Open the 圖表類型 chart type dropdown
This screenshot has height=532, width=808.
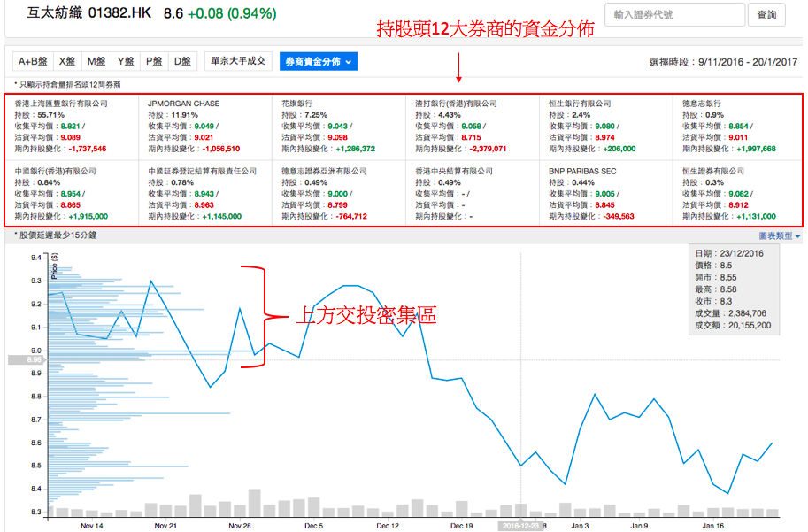coord(779,236)
